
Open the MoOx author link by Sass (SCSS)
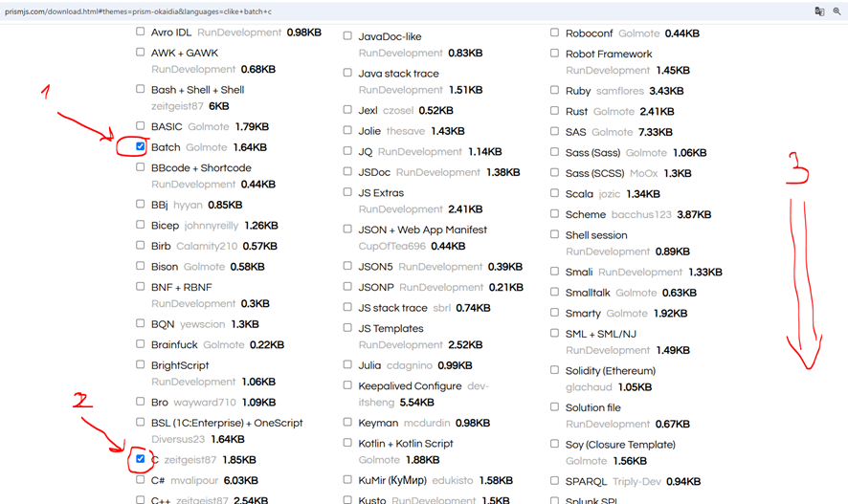[643, 174]
